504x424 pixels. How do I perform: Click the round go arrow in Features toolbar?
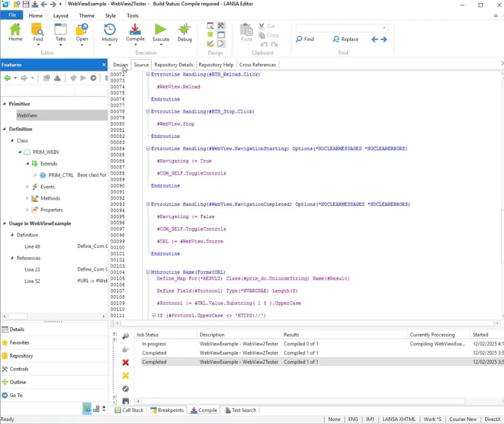(x=93, y=78)
